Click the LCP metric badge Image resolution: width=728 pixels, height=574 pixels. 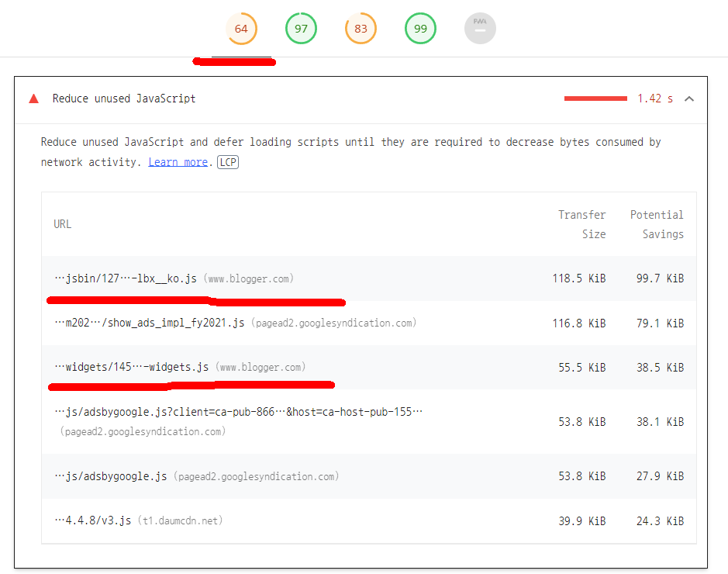[228, 162]
